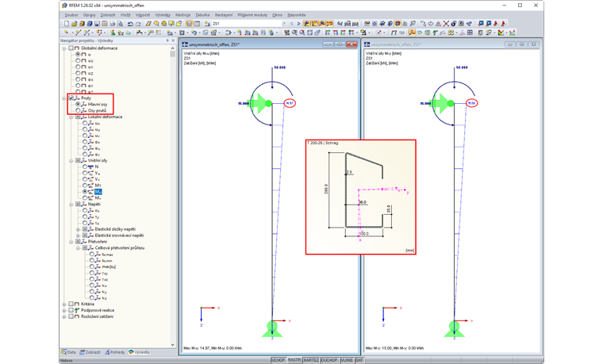603x364 pixels.
Task: Toggle the OUCHOP status bar button
Action: pyautogui.click(x=329, y=360)
